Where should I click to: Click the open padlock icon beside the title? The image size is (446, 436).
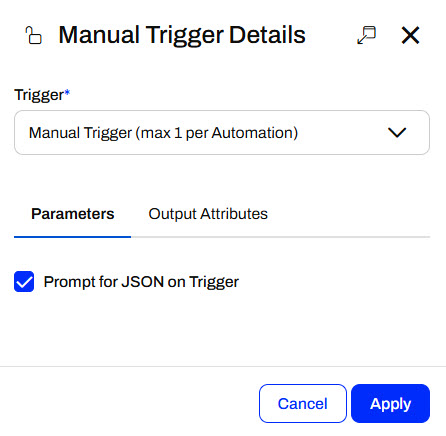[33, 35]
